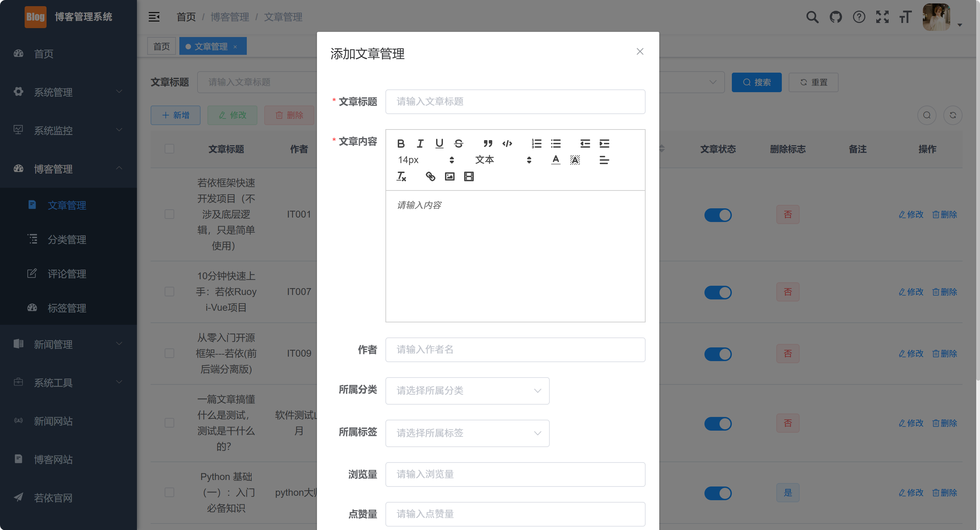
Task: Insert an image into article content
Action: 450,176
